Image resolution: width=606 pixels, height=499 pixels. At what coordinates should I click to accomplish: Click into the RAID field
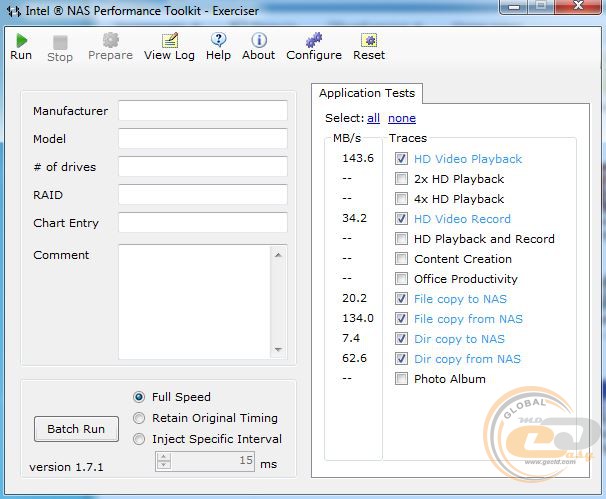(x=203, y=194)
